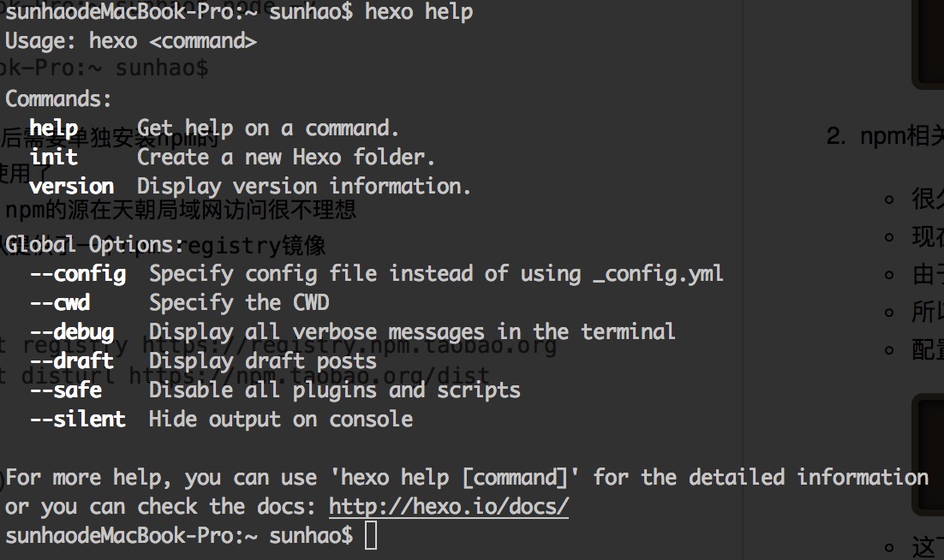Click the terminal cursor at the prompt
This screenshot has height=560, width=944.
tap(371, 535)
